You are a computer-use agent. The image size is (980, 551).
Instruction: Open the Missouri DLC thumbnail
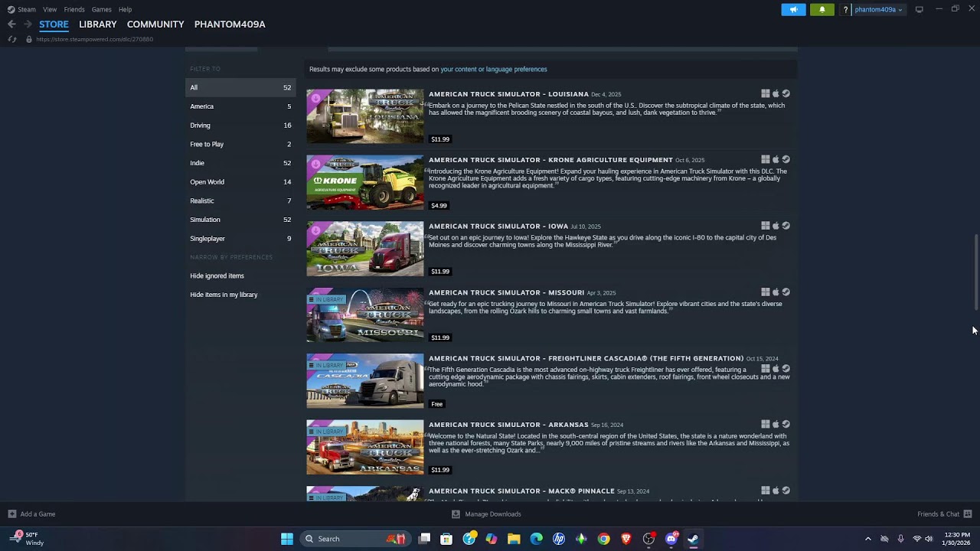(x=365, y=315)
